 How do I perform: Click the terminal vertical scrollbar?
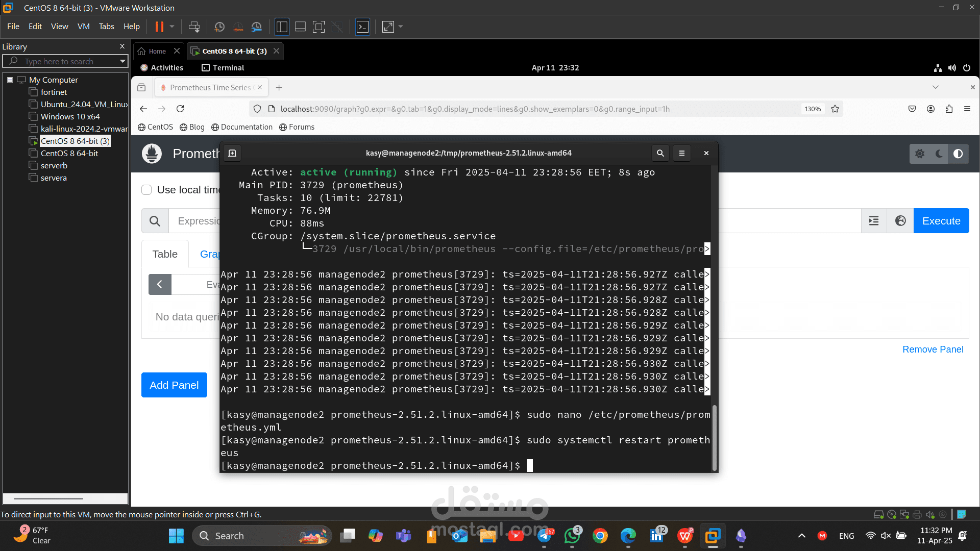pos(715,438)
